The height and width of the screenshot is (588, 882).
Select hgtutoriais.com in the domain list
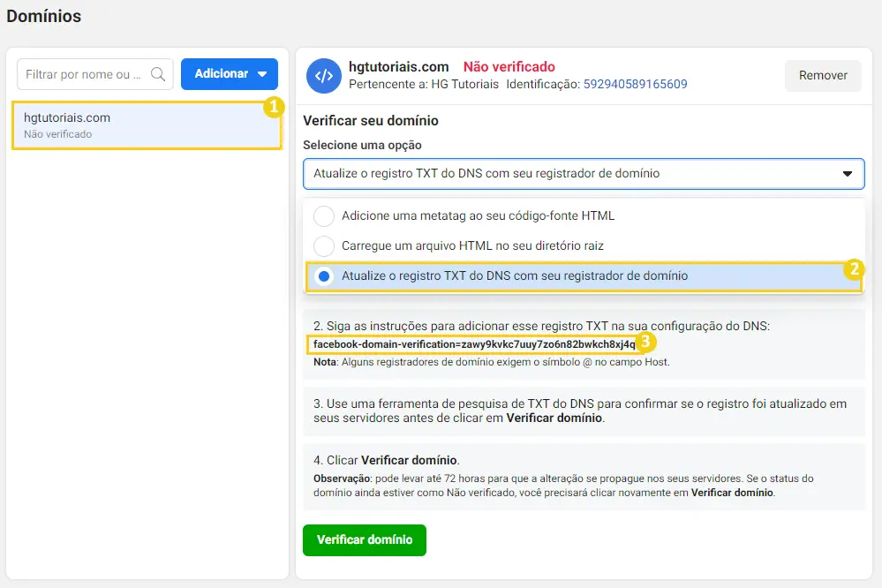[x=147, y=125]
